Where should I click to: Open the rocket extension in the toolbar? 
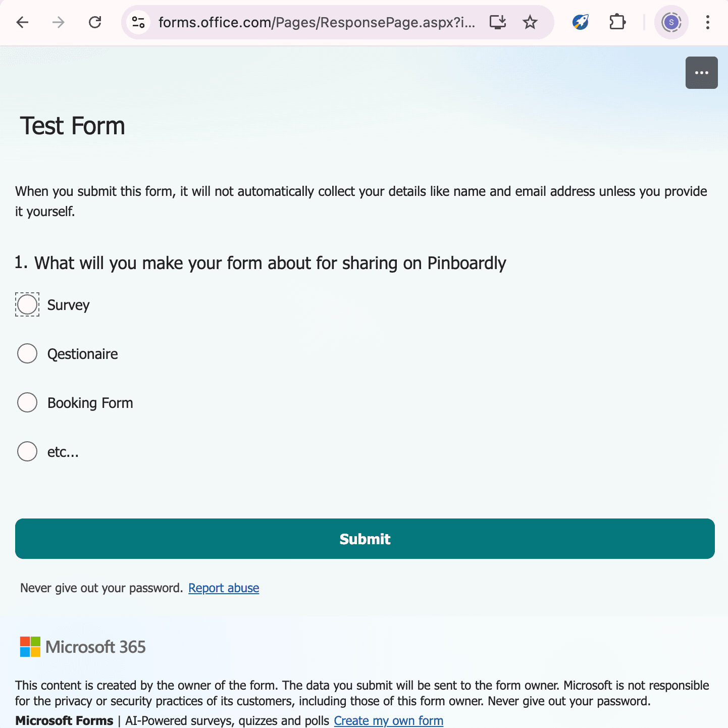pos(580,22)
